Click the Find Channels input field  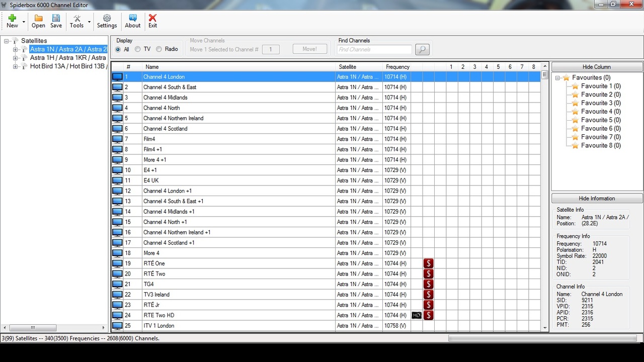[x=374, y=49]
